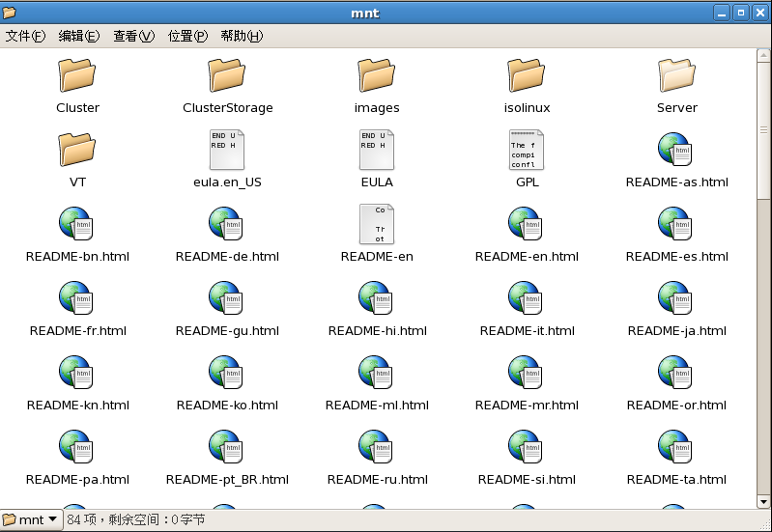Click the scroll down arrow of vertical scrollbar

[763, 500]
